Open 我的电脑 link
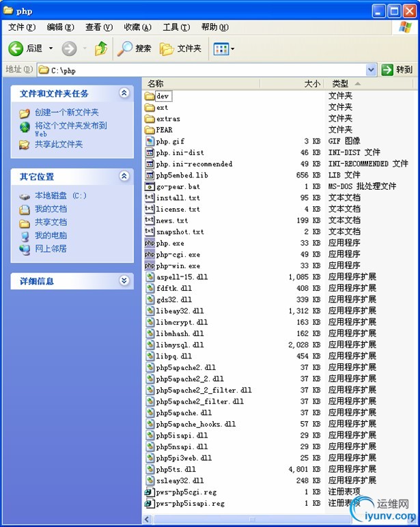 [x=51, y=236]
